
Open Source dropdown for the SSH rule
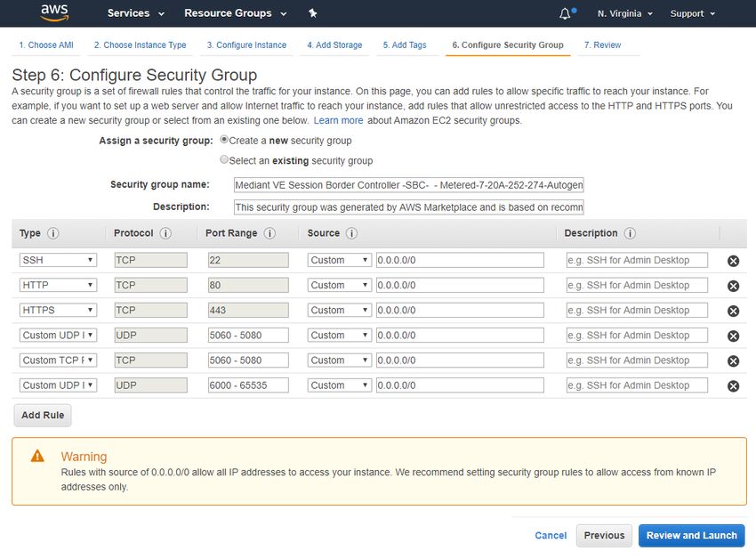click(340, 260)
